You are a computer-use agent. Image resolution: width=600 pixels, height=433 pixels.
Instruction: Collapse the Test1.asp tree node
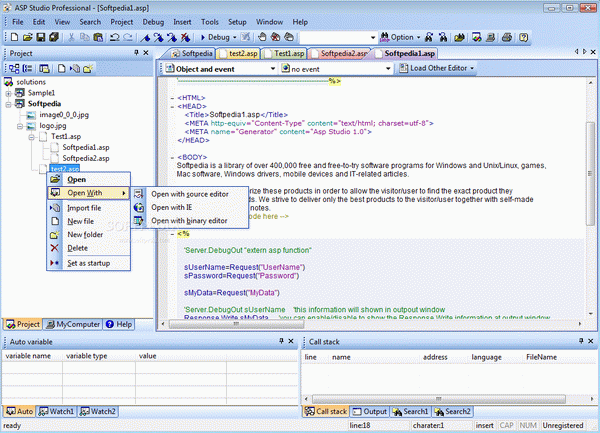point(32,137)
